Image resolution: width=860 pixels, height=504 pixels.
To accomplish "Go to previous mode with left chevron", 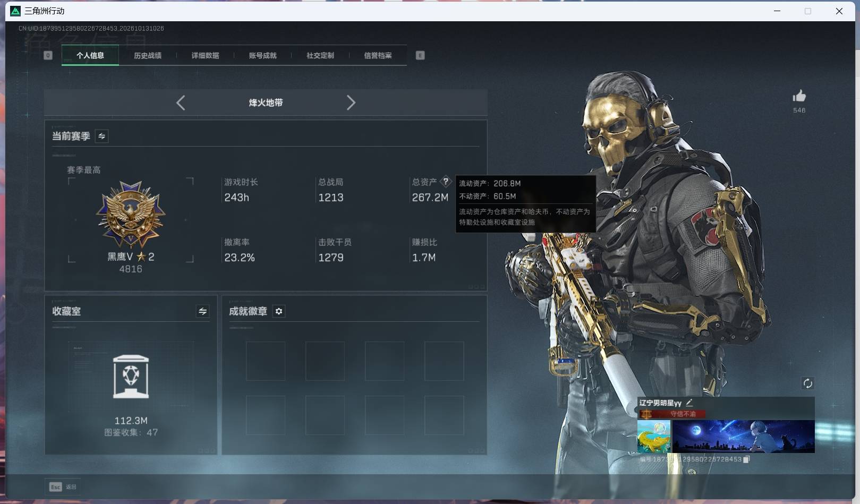I will (181, 102).
